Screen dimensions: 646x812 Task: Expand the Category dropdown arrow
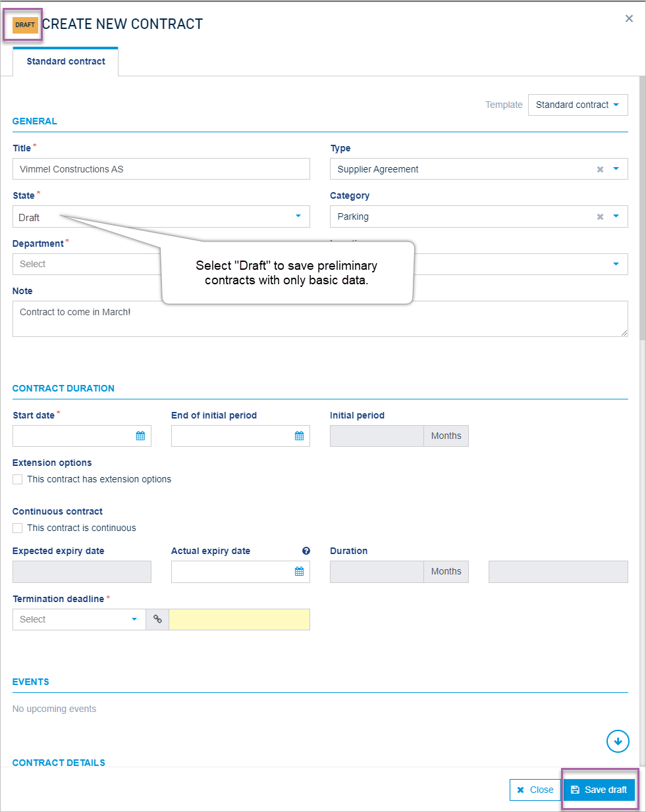(x=616, y=216)
